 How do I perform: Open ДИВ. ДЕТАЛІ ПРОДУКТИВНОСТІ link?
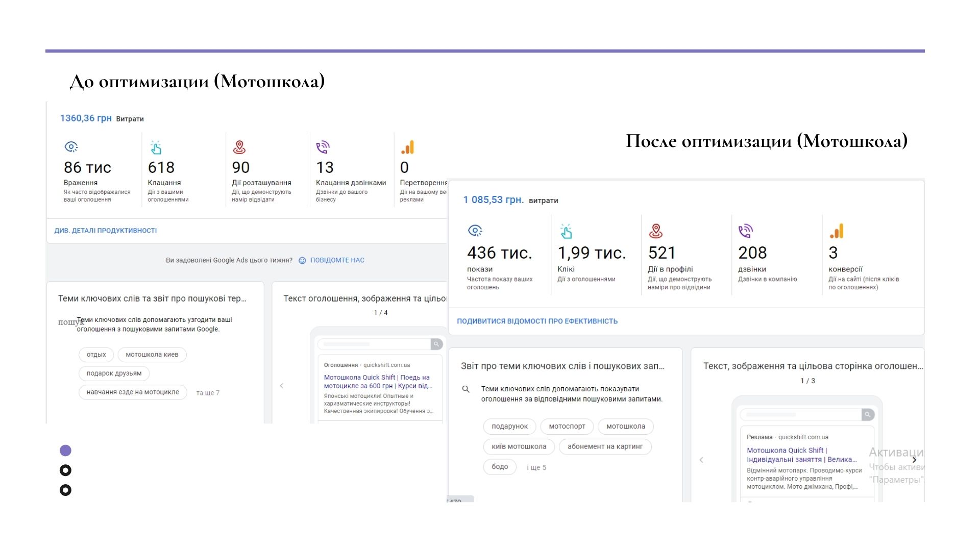point(106,231)
